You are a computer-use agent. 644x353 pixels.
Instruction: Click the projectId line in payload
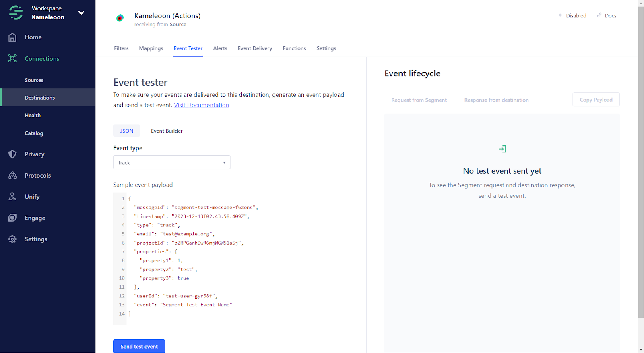point(189,243)
